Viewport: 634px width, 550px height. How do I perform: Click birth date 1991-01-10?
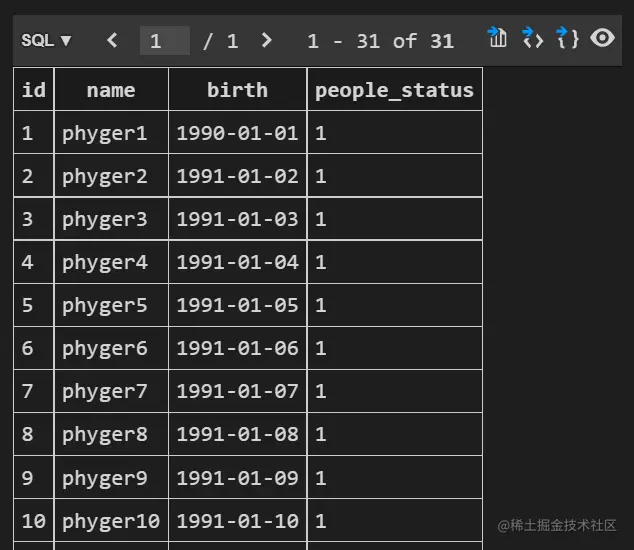[237, 520]
